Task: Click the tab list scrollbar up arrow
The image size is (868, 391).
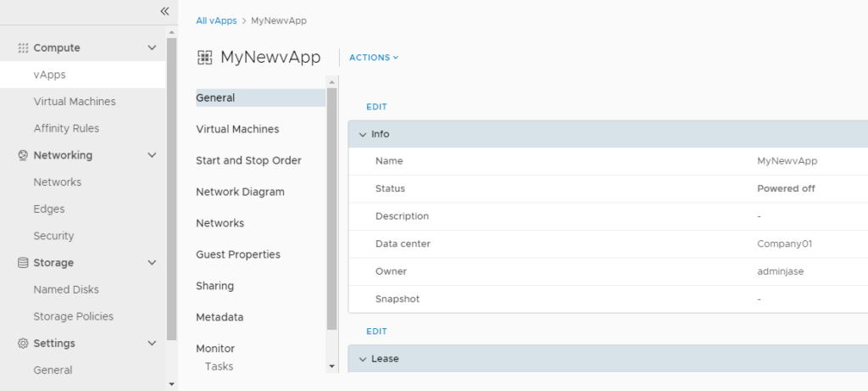Action: tap(331, 82)
